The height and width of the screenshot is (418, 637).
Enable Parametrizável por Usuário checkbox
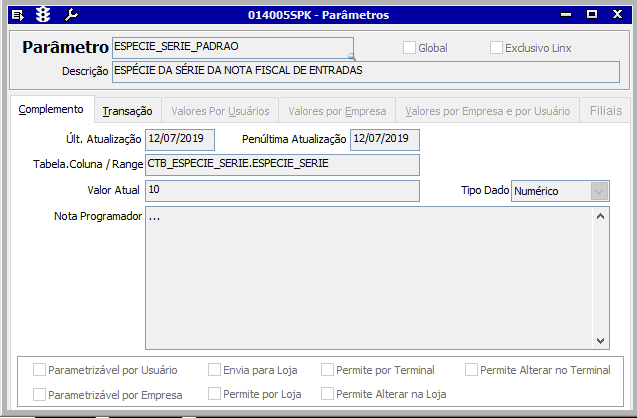pyautogui.click(x=39, y=370)
